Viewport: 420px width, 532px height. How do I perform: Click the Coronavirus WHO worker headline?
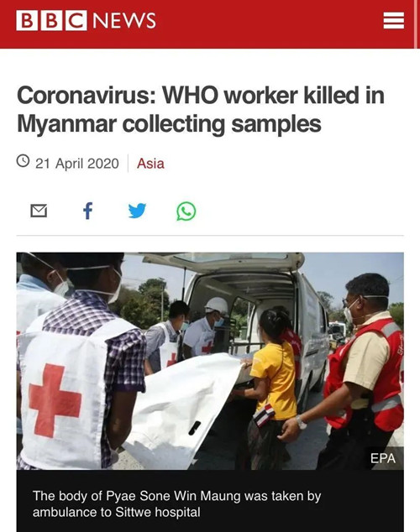(x=200, y=110)
